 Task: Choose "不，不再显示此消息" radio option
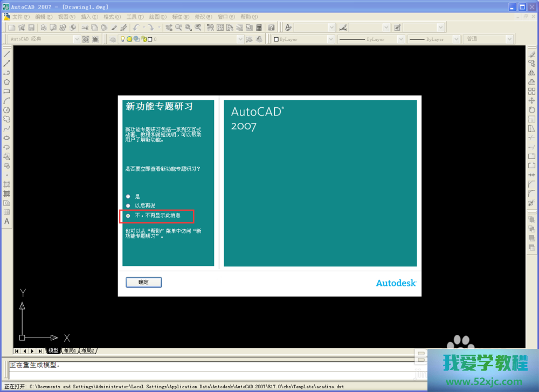coord(128,216)
